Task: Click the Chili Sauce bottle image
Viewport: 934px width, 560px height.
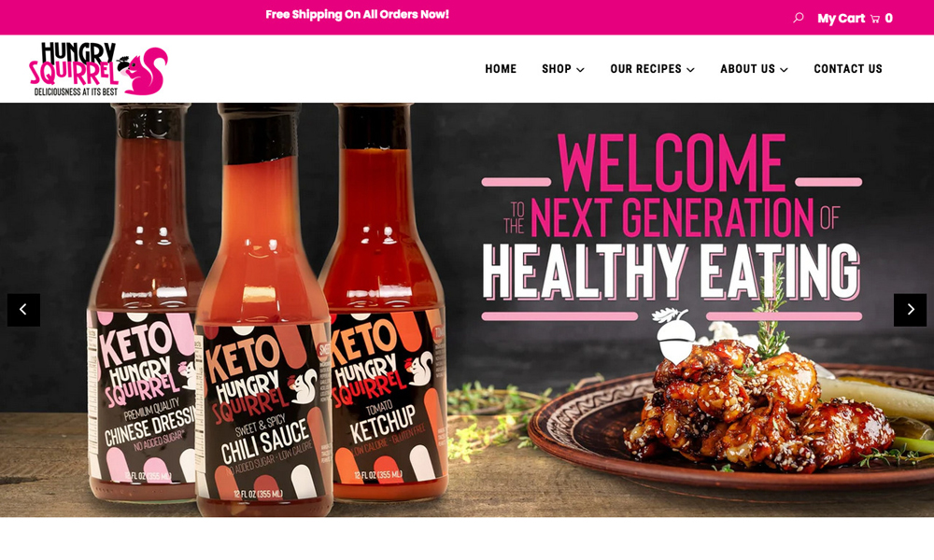Action: point(264,310)
